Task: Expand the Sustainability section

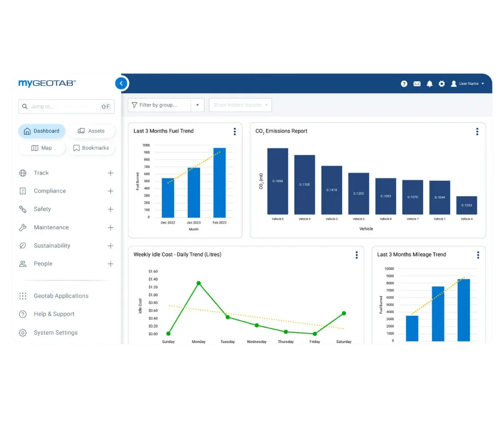Action: (x=110, y=246)
